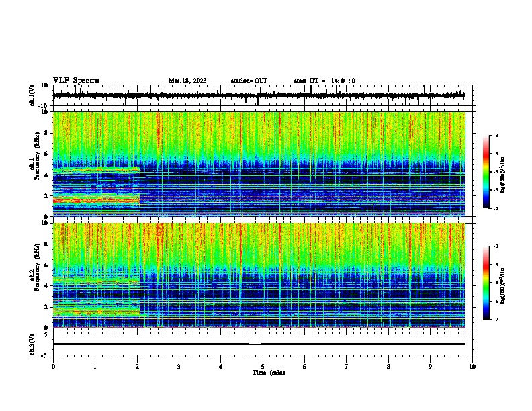Click ch.2 frequency axis tick "8"

(x=46, y=244)
